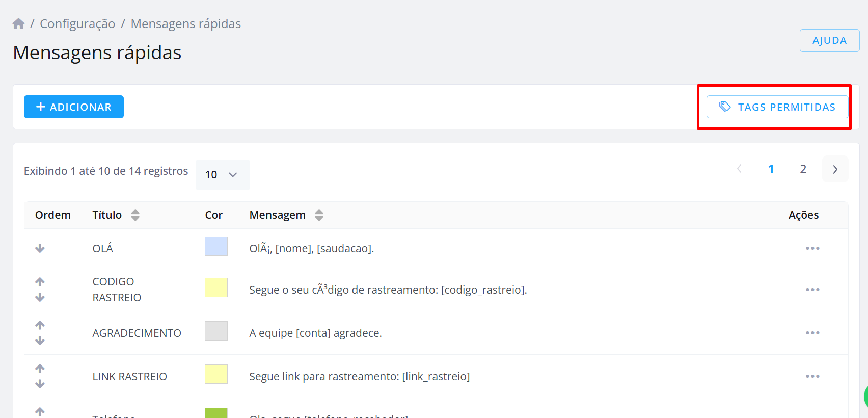868x418 pixels.
Task: Go to the next page arrow
Action: (835, 169)
